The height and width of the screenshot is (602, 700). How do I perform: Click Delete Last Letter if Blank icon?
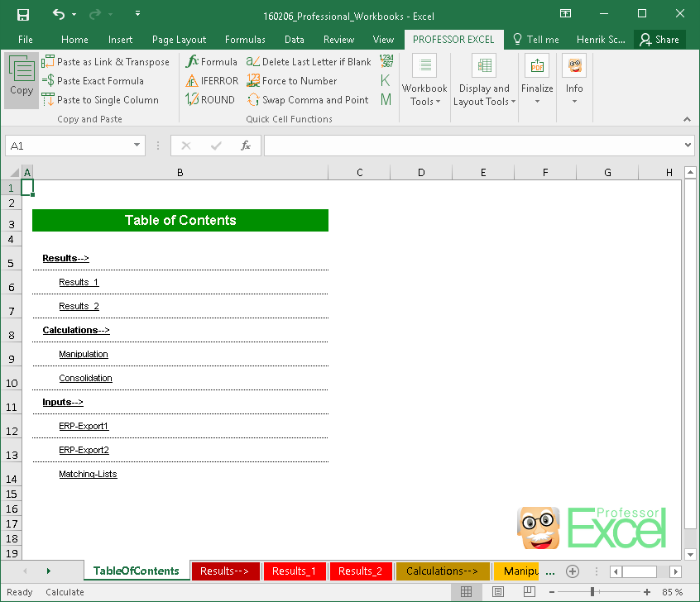point(252,61)
